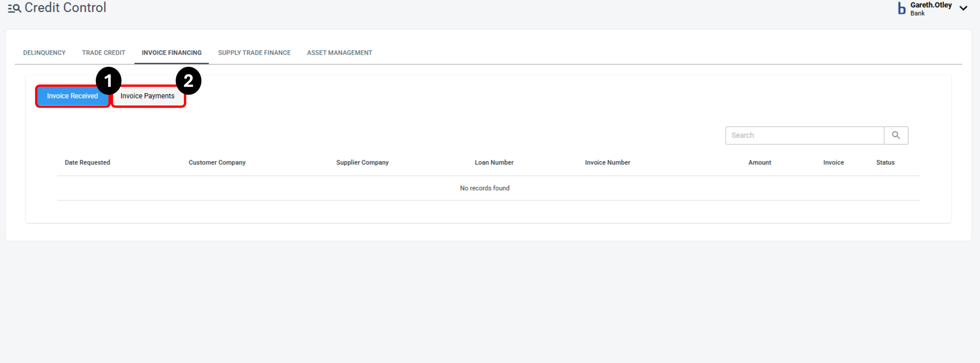Sort by the Loan Number column
The height and width of the screenshot is (363, 980).
[x=494, y=162]
